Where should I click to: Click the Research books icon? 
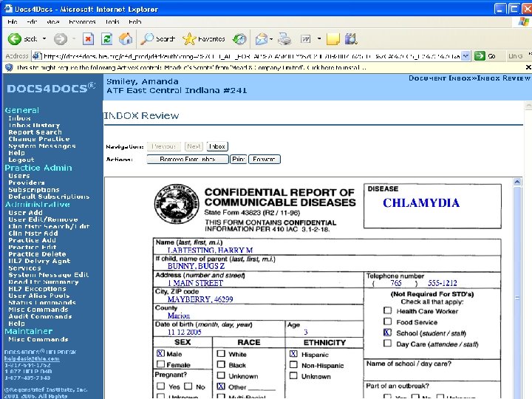point(351,39)
